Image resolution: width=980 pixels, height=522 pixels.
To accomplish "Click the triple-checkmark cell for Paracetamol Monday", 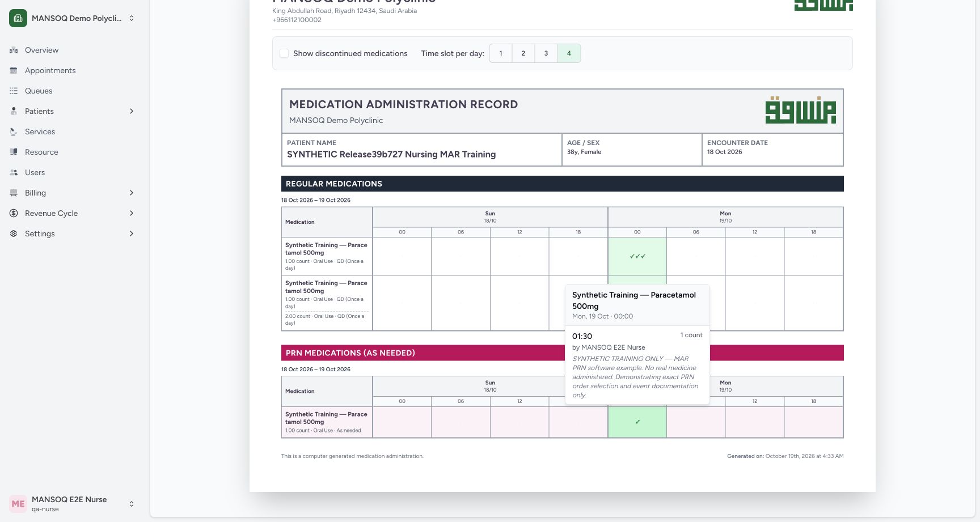I will coord(637,257).
